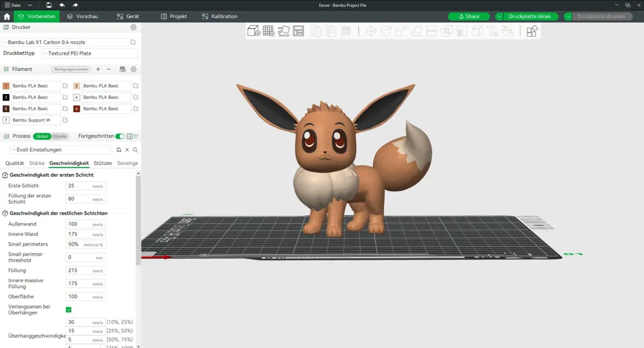Click filament 3 black color swatch
644x348 pixels.
click(x=6, y=97)
